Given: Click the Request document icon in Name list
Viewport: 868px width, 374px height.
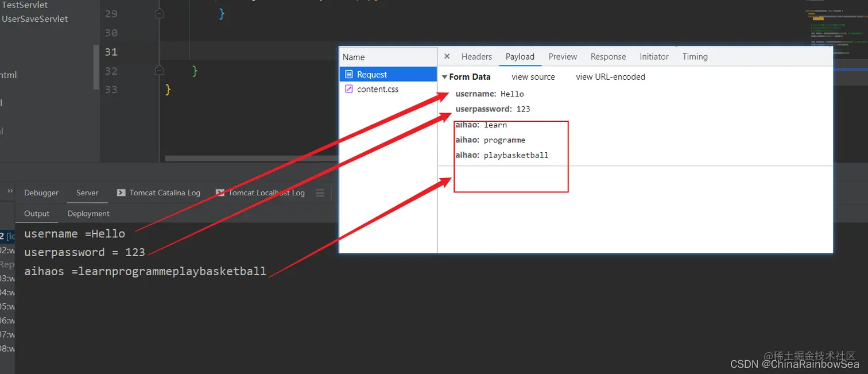Looking at the screenshot, I should point(348,74).
